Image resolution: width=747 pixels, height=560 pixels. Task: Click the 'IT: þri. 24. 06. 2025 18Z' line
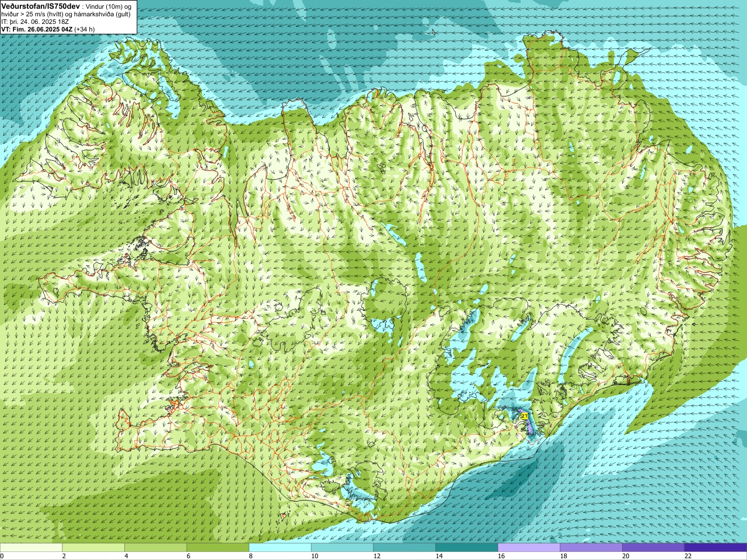tap(35, 22)
